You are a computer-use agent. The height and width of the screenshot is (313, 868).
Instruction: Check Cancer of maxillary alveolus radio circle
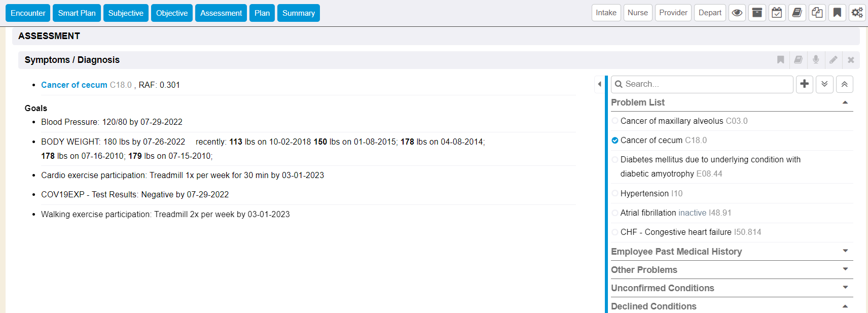615,121
